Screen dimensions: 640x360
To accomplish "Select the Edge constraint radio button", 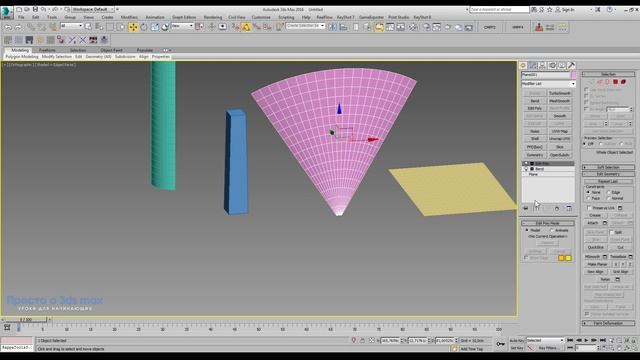I will click(609, 192).
